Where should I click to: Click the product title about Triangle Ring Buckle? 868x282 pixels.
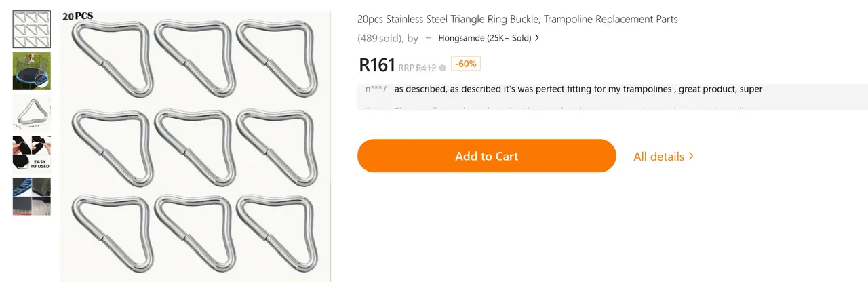[x=517, y=19]
